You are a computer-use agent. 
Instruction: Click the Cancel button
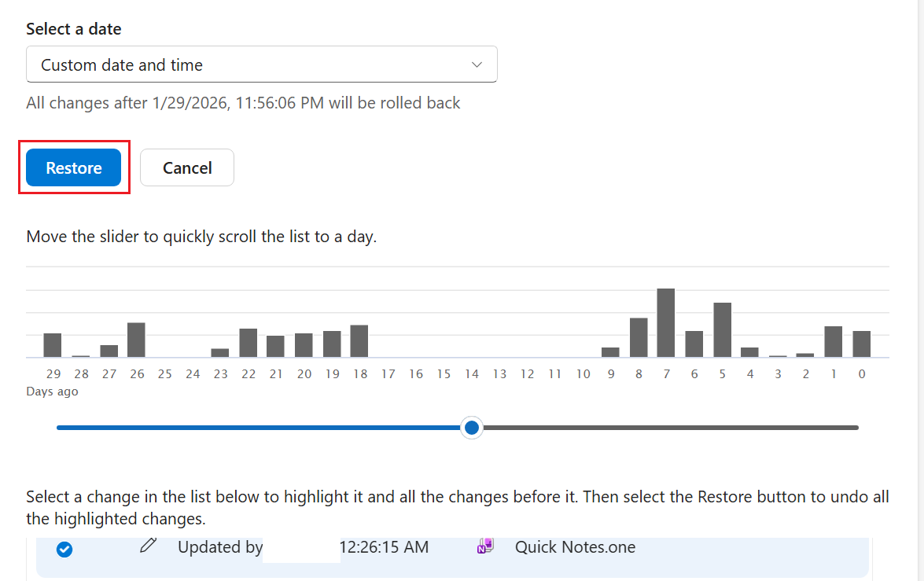click(187, 168)
